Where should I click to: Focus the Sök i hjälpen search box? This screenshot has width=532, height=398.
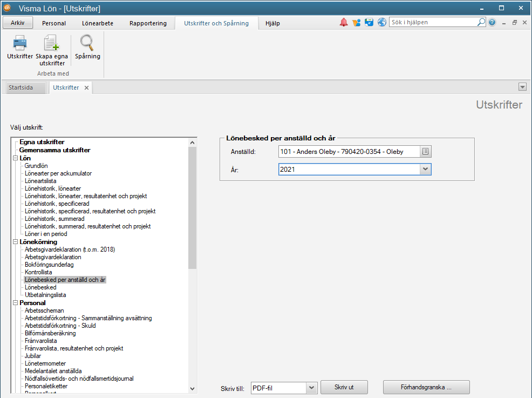click(433, 23)
